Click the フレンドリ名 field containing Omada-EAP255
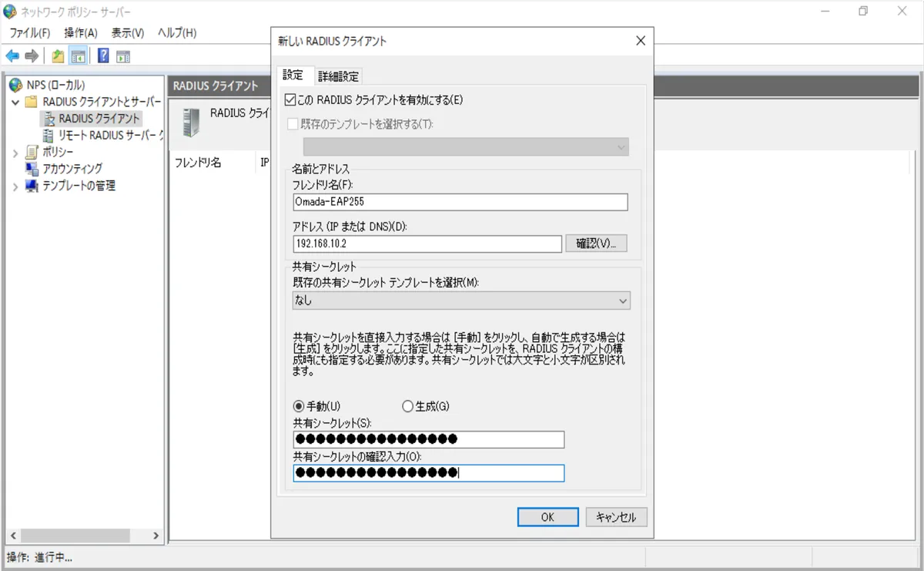Image resolution: width=924 pixels, height=571 pixels. (x=460, y=202)
